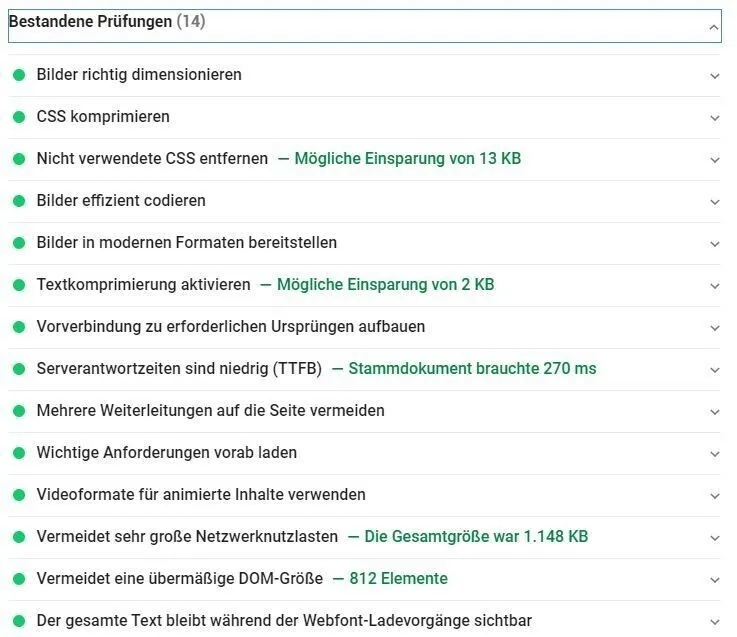Image resolution: width=737 pixels, height=637 pixels.
Task: Select text 'Die Gesamtgröße war 1.148 KB'
Action: 476,537
